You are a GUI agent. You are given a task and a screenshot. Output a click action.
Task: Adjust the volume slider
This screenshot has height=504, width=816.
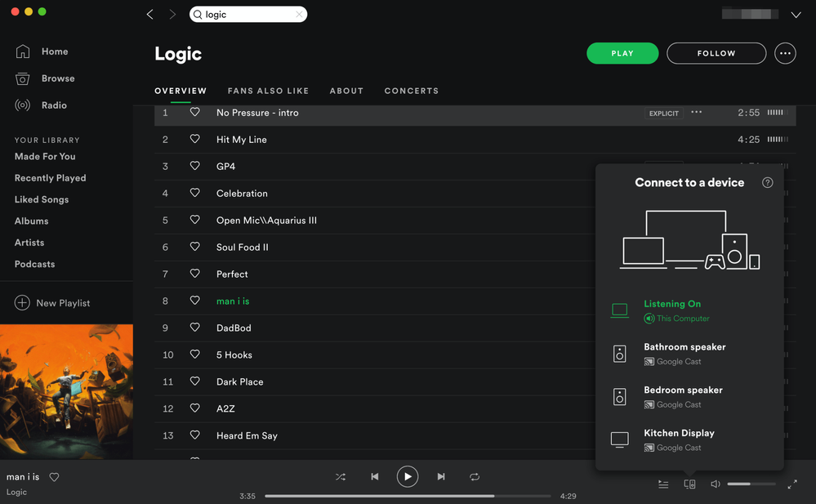click(751, 484)
